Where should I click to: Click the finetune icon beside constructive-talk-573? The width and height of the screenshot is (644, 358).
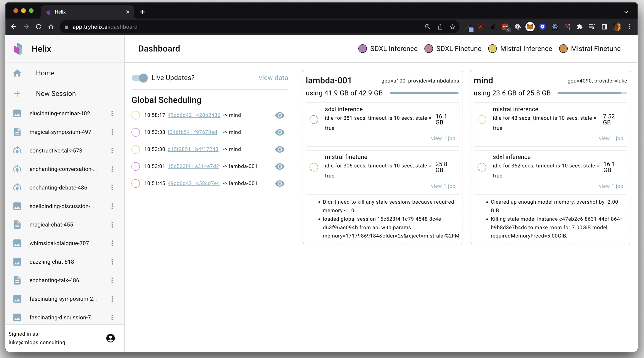[x=17, y=150]
